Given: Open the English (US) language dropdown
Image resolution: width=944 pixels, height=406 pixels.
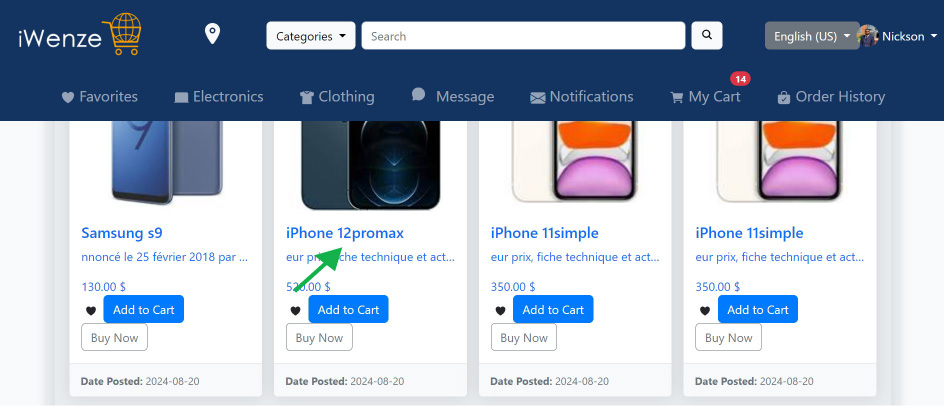Looking at the screenshot, I should (812, 36).
